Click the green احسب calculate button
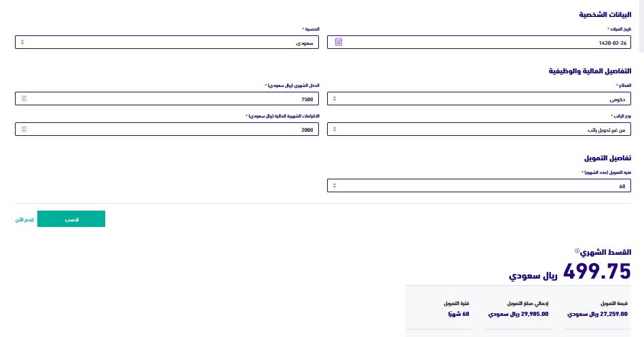Screen dimensions: 644x337 [x=71, y=219]
